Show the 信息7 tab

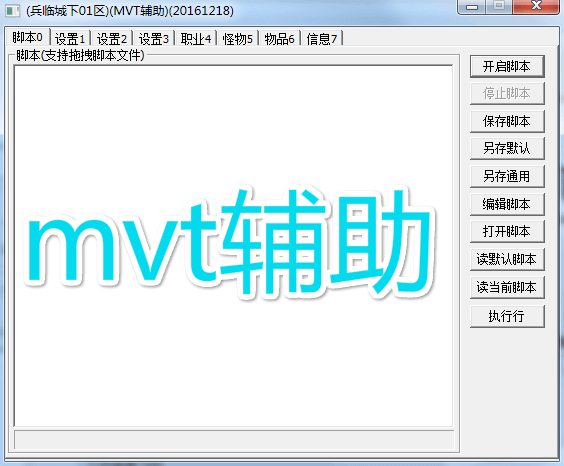pos(322,38)
